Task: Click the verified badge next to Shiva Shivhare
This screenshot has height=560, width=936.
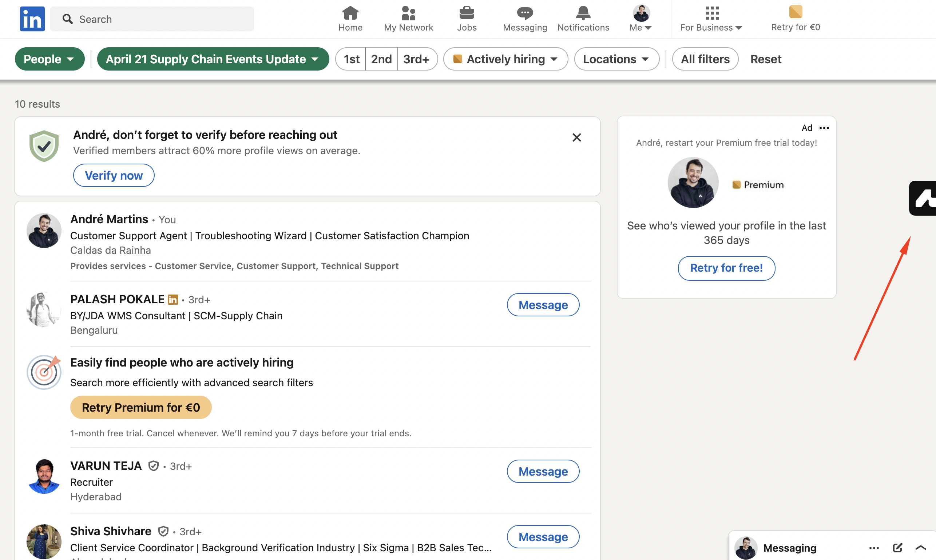Action: pos(163,531)
